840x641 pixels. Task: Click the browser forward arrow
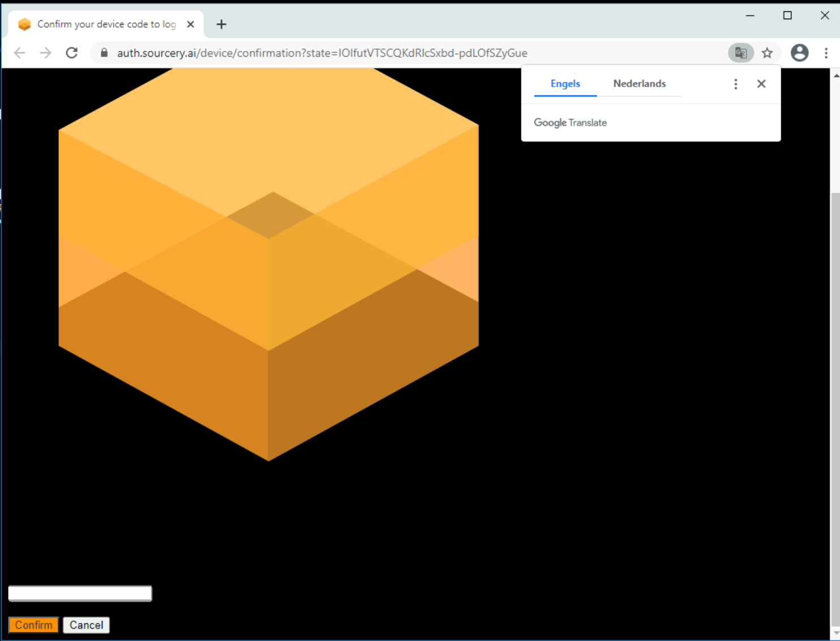46,53
